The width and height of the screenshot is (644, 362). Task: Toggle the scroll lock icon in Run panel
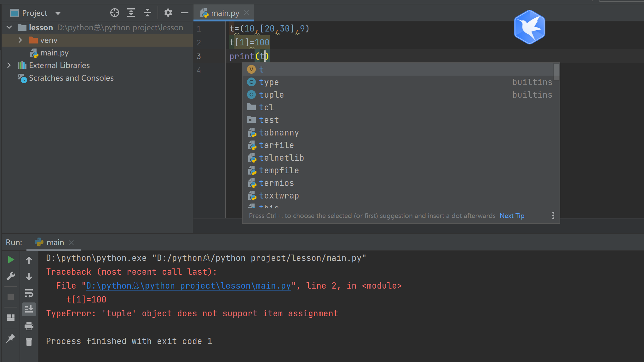(30, 309)
